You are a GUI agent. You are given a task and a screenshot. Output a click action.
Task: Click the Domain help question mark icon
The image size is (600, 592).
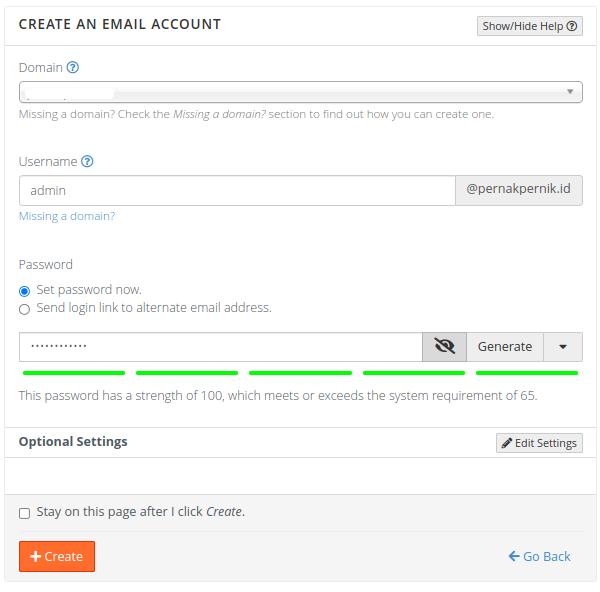(x=73, y=68)
